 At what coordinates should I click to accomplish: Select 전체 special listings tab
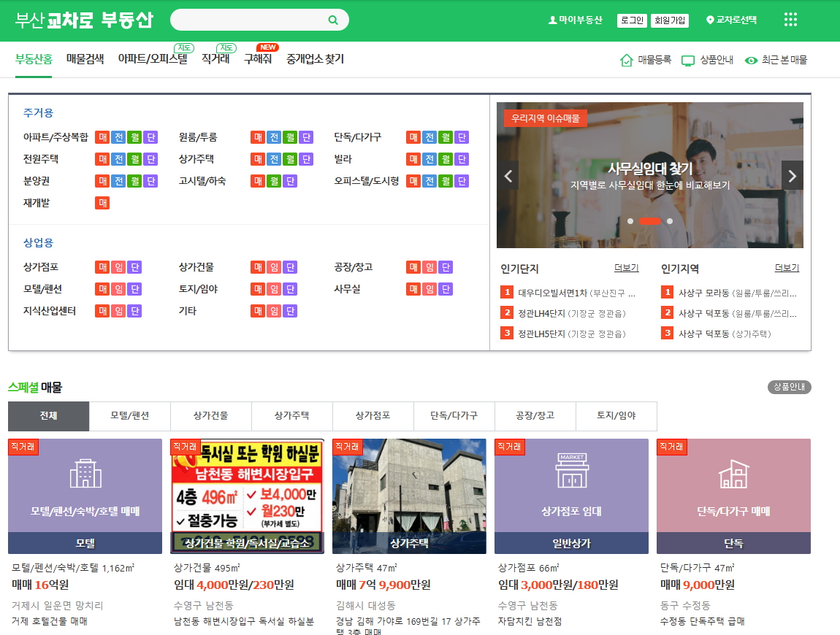point(49,416)
